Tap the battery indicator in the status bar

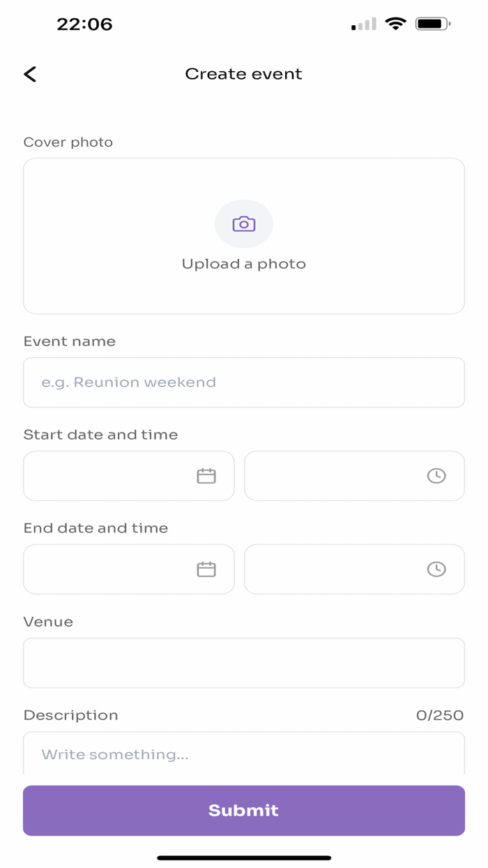[432, 23]
